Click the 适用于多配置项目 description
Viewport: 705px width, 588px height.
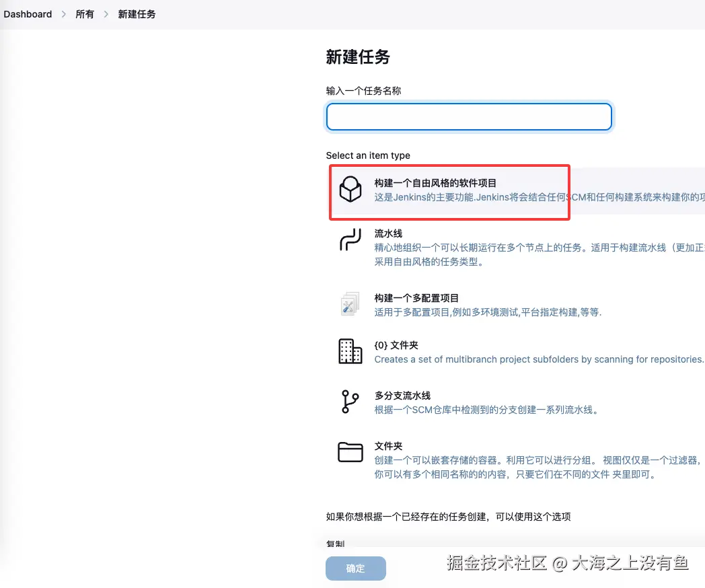pos(488,312)
